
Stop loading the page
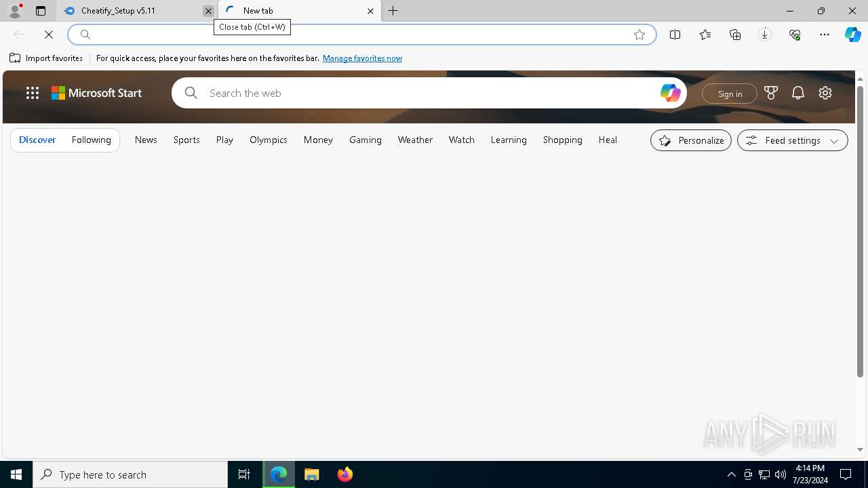(x=49, y=35)
